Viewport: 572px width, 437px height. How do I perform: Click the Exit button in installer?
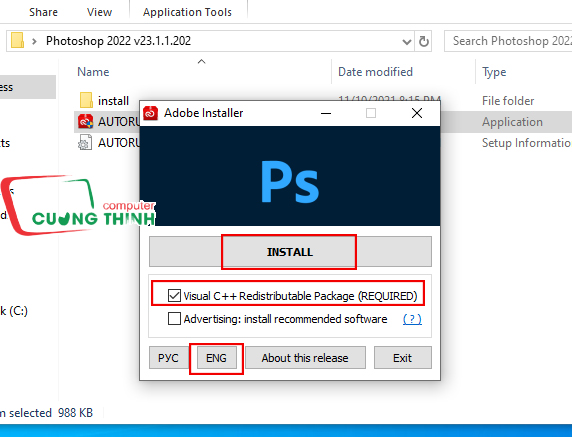coord(402,358)
